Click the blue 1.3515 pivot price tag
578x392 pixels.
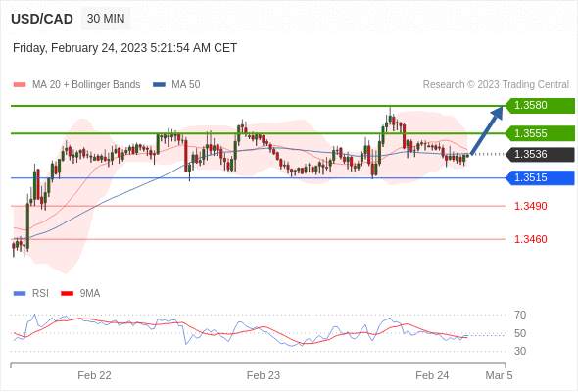(541, 178)
